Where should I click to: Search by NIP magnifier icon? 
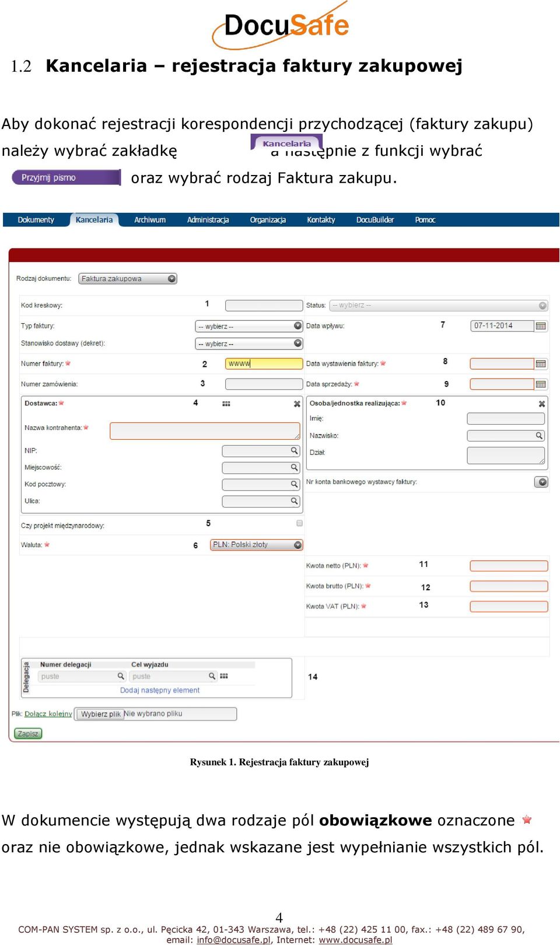(x=295, y=450)
